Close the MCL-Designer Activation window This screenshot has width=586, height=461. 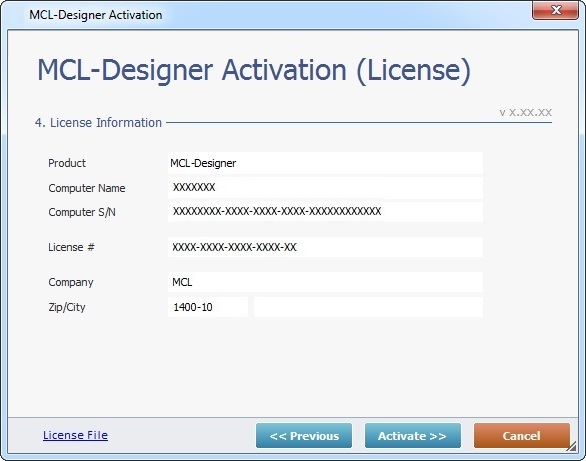click(555, 10)
